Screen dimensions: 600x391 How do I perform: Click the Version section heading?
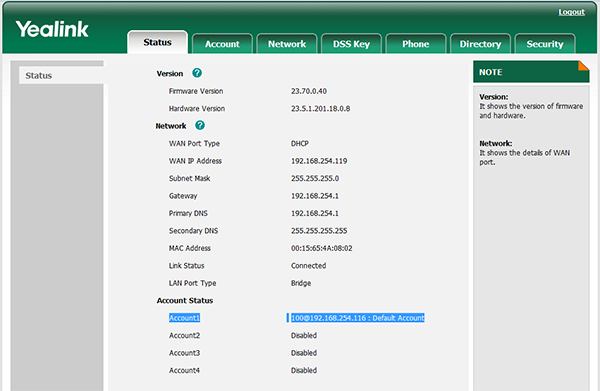click(170, 73)
